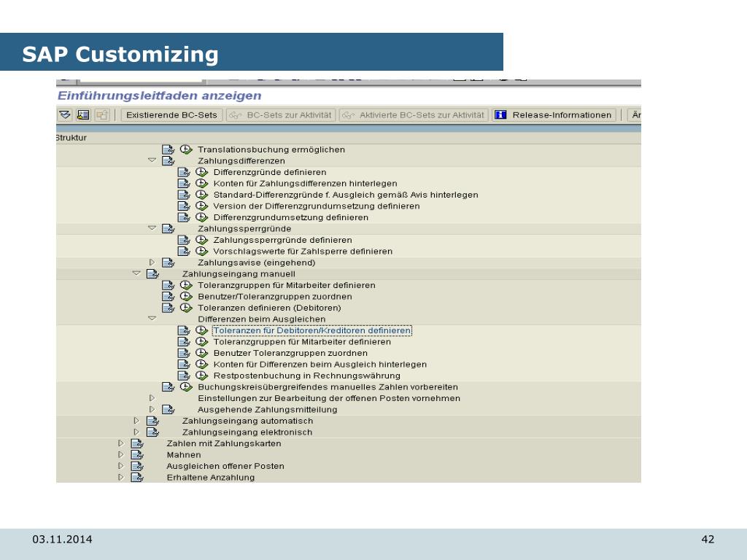
Task: Execute Toleranzgruppen für Mitarbeiter definieren under Zahlungseingang manuell
Action: 186,285
